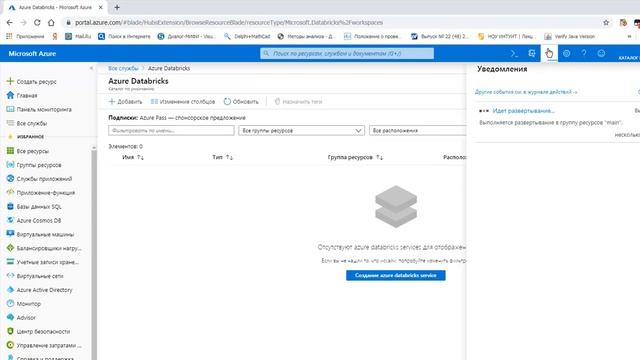The width and height of the screenshot is (640, 360).
Task: Open Монитор in the sidebar
Action: click(29, 304)
